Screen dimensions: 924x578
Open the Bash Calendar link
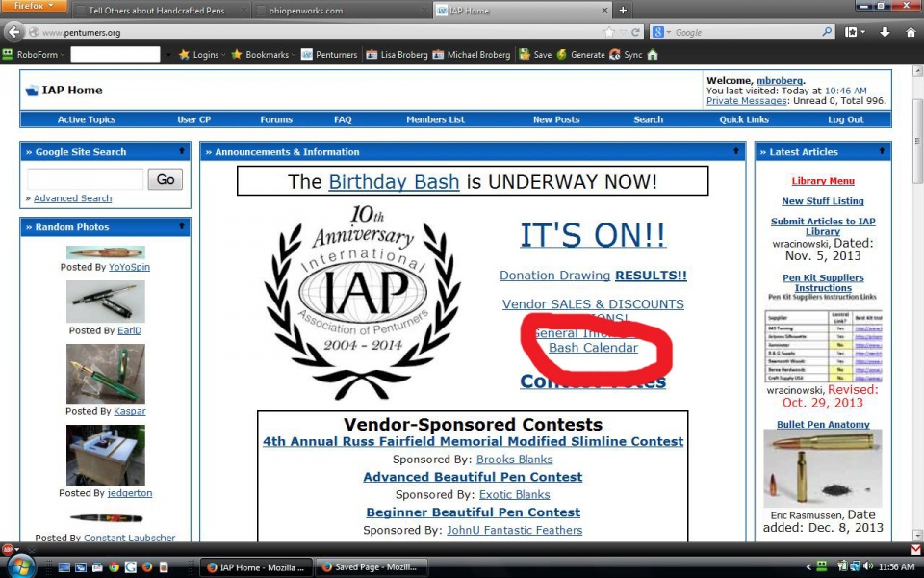[x=594, y=348]
